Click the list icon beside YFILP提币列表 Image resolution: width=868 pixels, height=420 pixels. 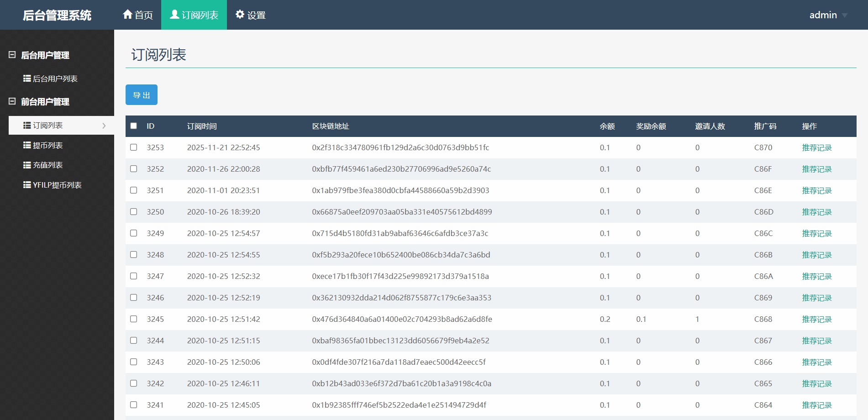point(27,185)
